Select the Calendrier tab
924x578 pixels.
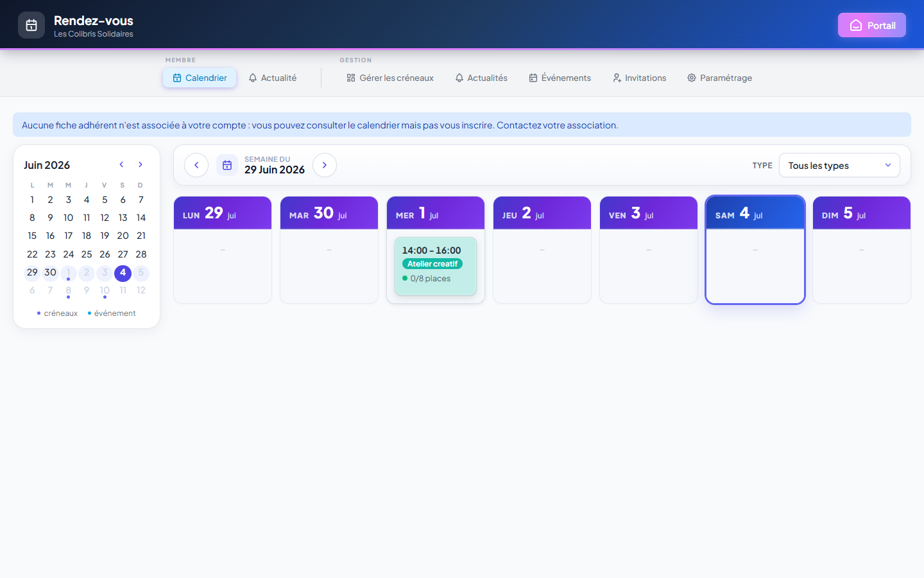[200, 78]
